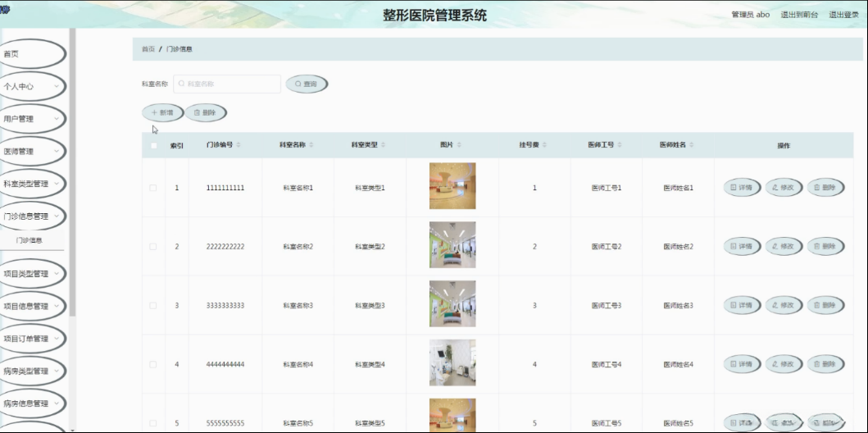Click 管理员 abo user label
Screen dimensions: 868x433
point(750,15)
